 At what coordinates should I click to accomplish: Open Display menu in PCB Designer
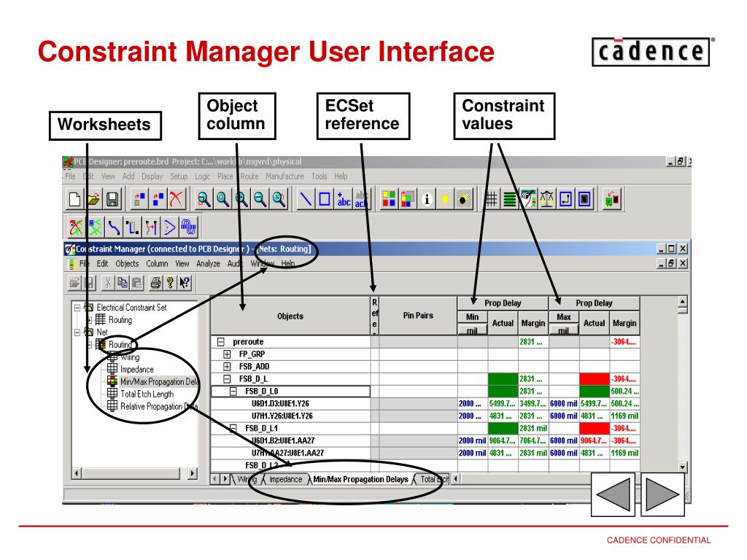coord(152,176)
